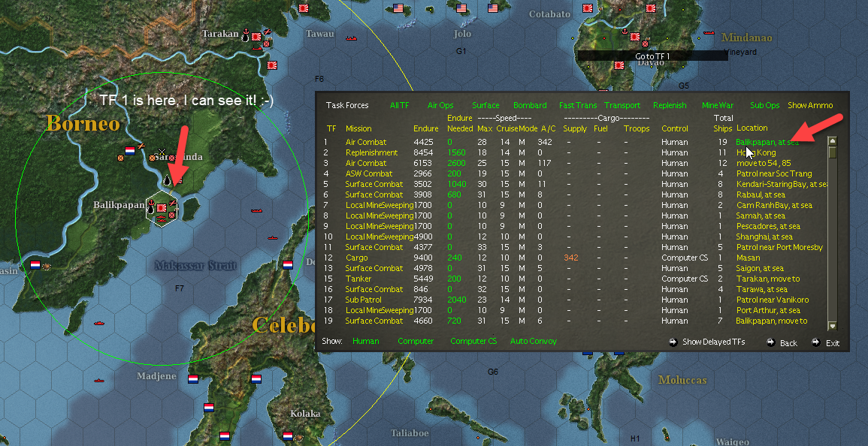
Task: Click the Exit button text
Action: coord(833,343)
